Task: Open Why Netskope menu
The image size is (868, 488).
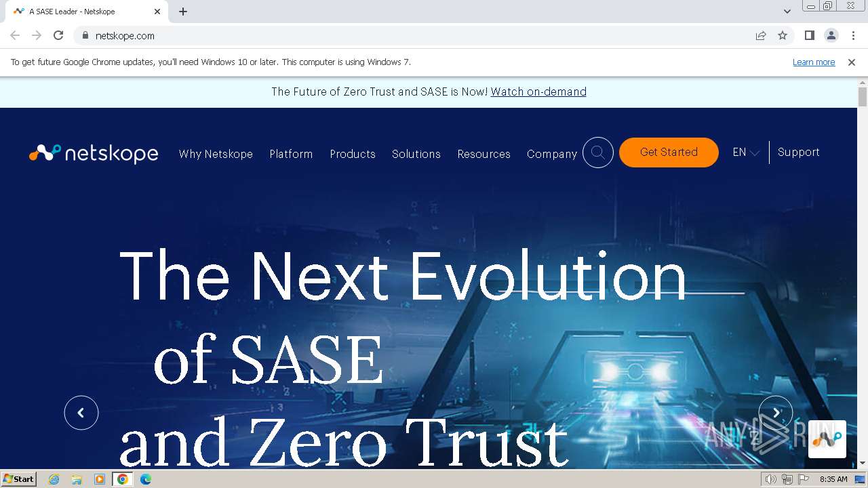Action: tap(216, 154)
